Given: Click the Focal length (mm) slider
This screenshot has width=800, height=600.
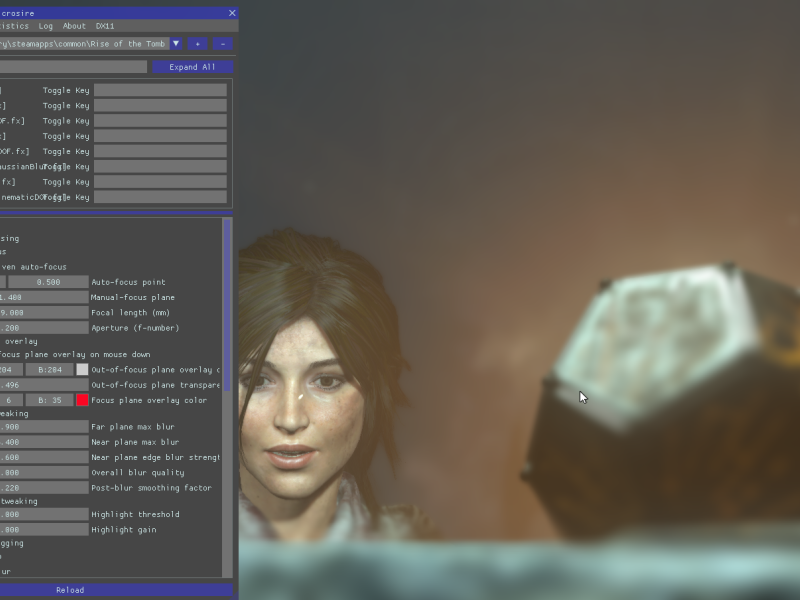Looking at the screenshot, I should [x=44, y=313].
